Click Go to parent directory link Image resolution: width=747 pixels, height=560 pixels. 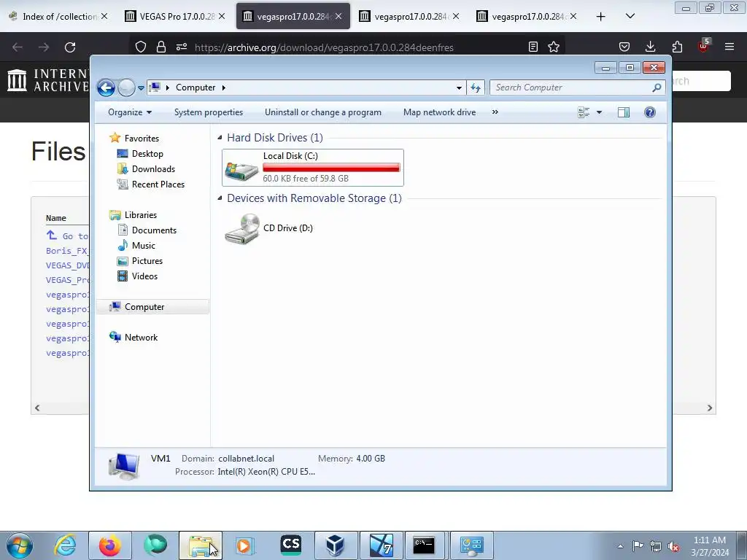(x=67, y=236)
